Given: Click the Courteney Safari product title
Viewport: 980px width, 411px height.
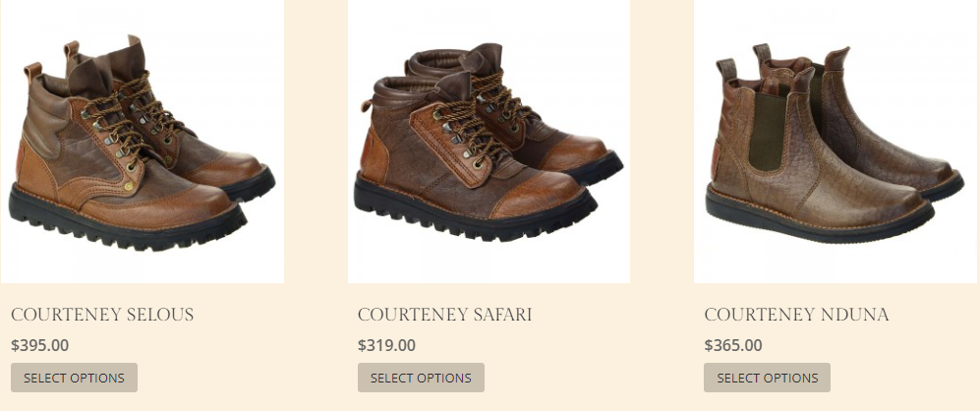Looking at the screenshot, I should point(445,314).
